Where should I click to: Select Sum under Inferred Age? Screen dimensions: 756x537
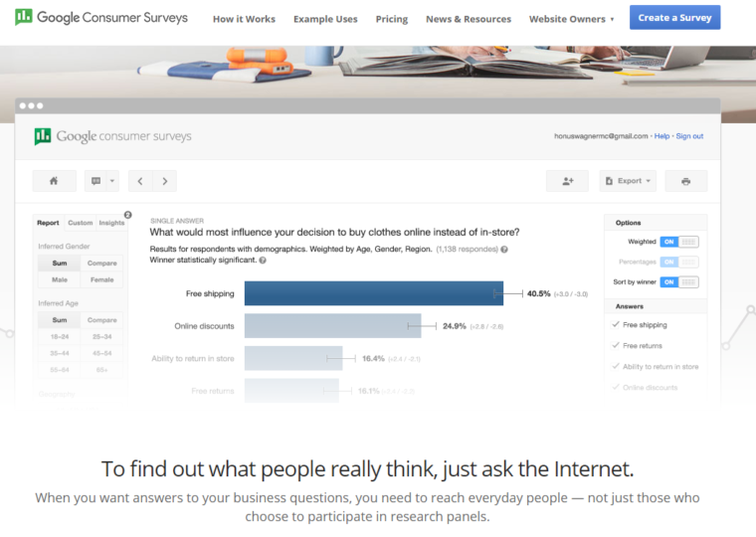(x=60, y=320)
